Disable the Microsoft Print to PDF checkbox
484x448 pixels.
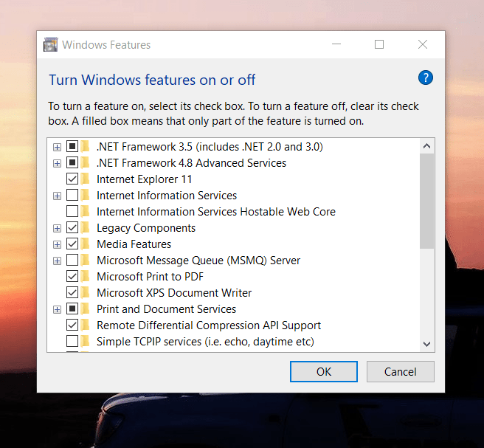[x=72, y=277]
